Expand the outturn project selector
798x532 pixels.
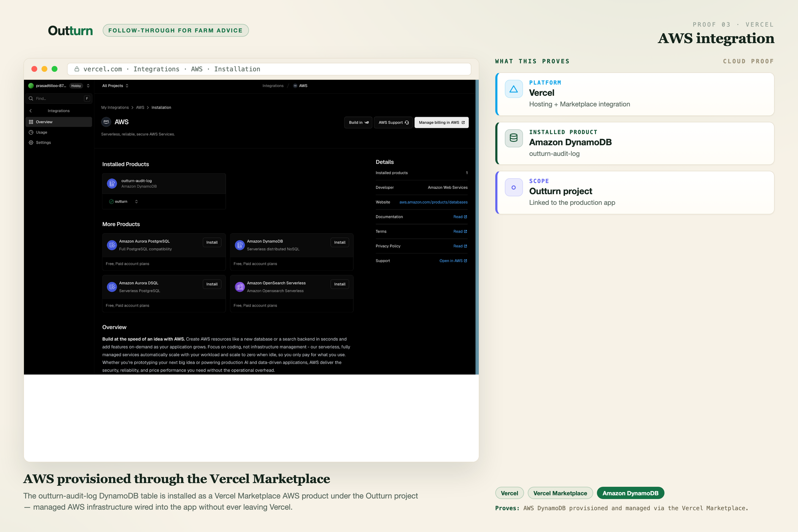[x=124, y=201]
